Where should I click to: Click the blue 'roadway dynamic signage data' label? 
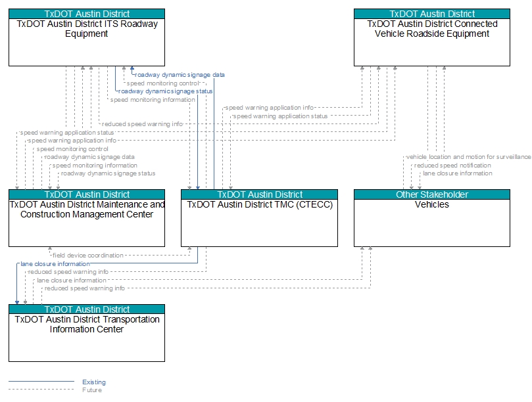(x=180, y=75)
